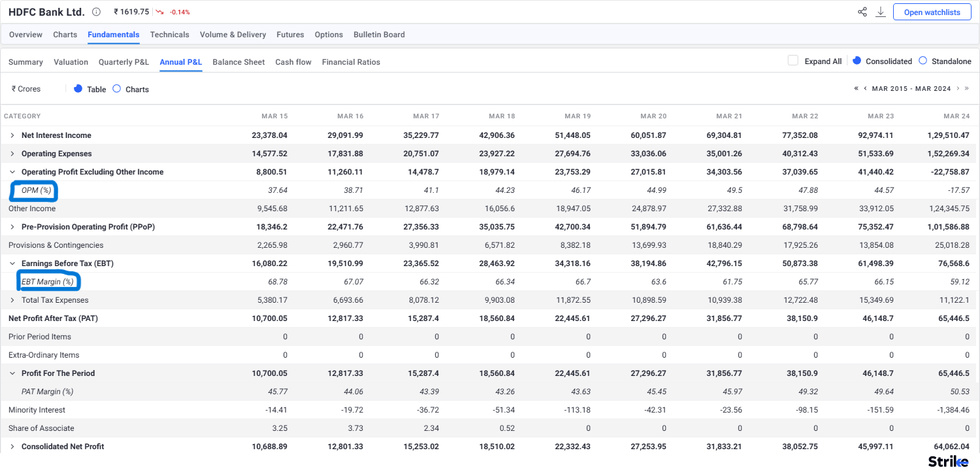Collapse the Profit For The Period row

12,373
